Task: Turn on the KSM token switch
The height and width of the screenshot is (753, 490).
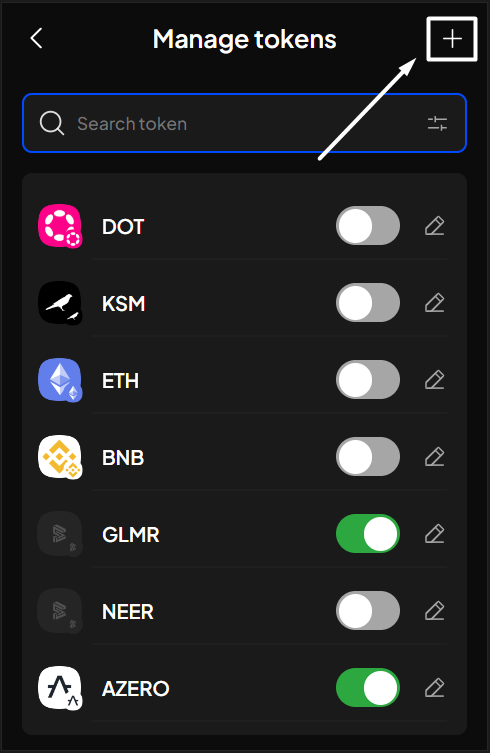Action: 368,303
